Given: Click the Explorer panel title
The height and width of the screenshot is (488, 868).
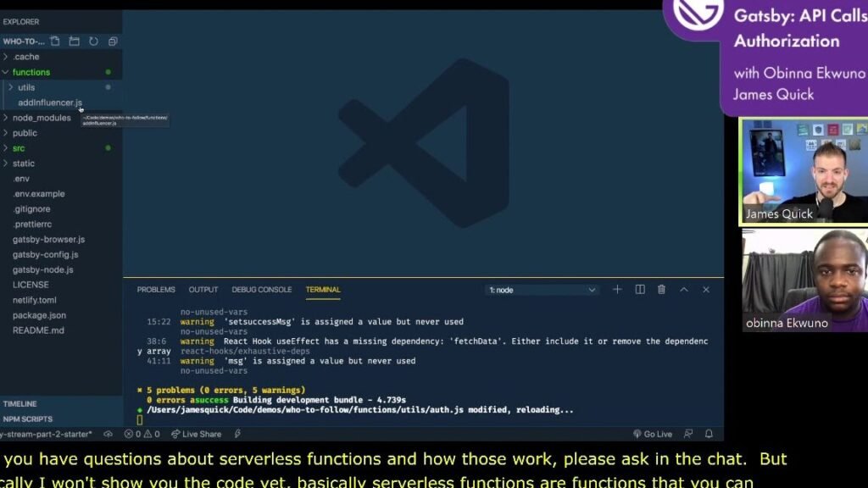Looking at the screenshot, I should [x=21, y=22].
